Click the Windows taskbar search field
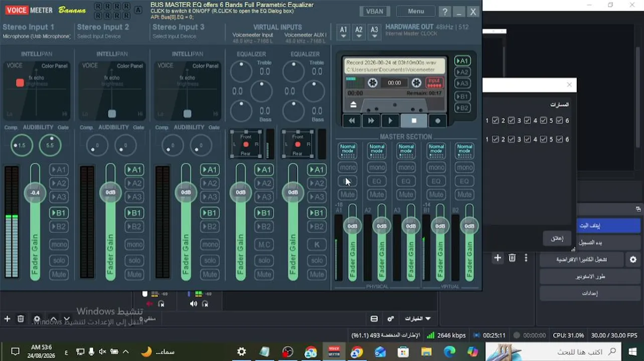This screenshot has height=361, width=644. 554,352
